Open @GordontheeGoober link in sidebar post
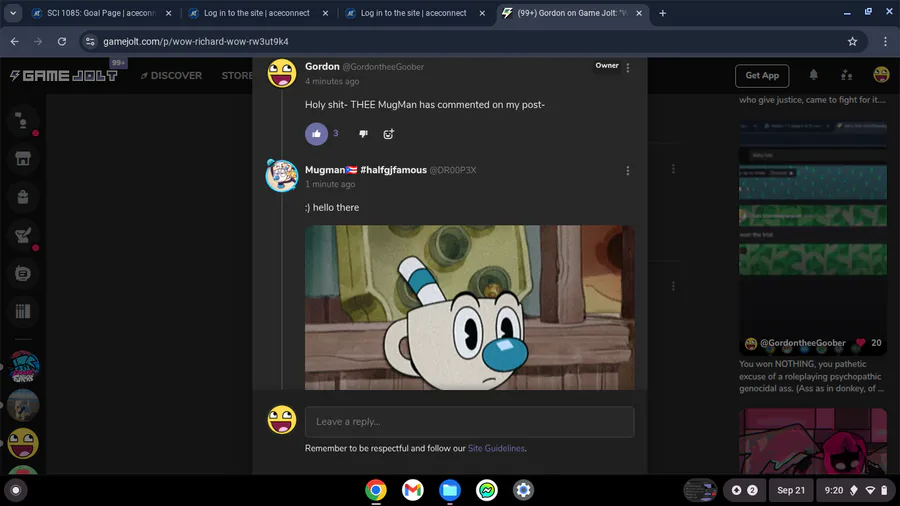The width and height of the screenshot is (900, 506). (802, 343)
